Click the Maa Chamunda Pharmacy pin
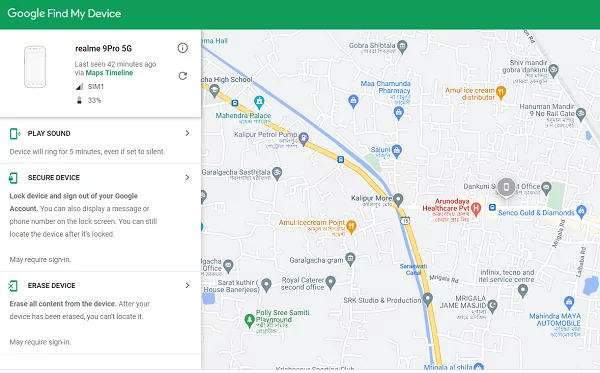 coord(399,113)
